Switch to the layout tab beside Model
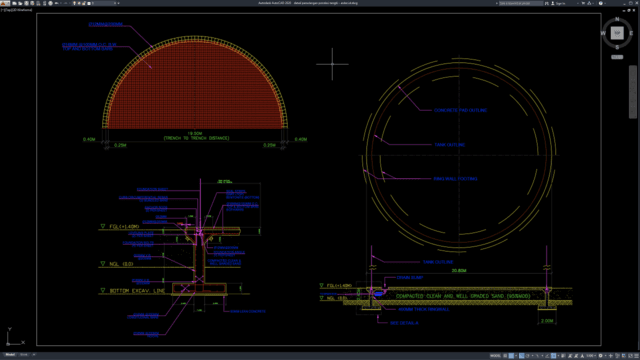The image size is (640, 360). [24, 355]
